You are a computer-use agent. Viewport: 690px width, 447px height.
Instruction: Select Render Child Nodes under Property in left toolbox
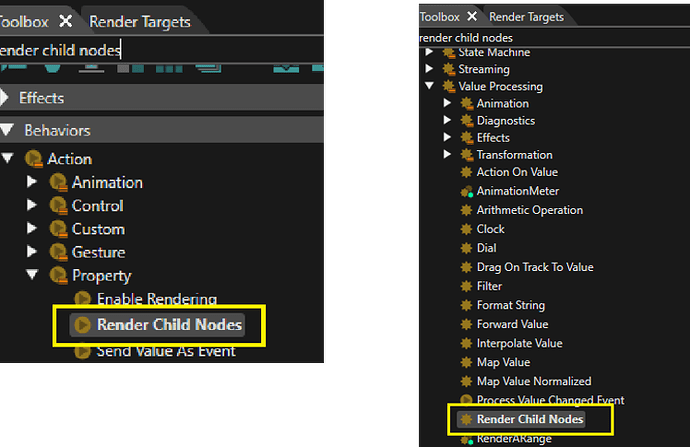point(157,325)
